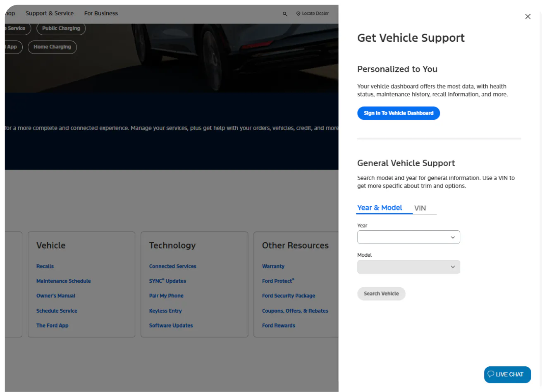Open the Ford Security Package link
The width and height of the screenshot is (547, 392).
click(289, 296)
